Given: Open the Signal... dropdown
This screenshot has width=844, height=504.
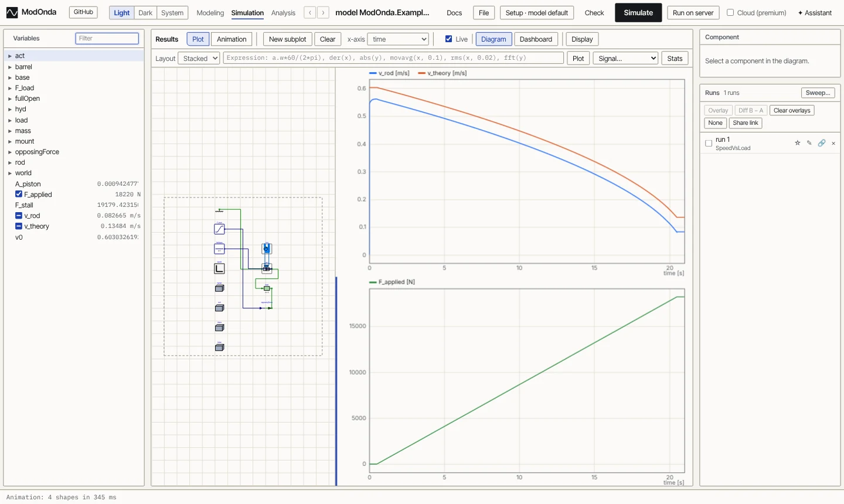Looking at the screenshot, I should [x=625, y=58].
